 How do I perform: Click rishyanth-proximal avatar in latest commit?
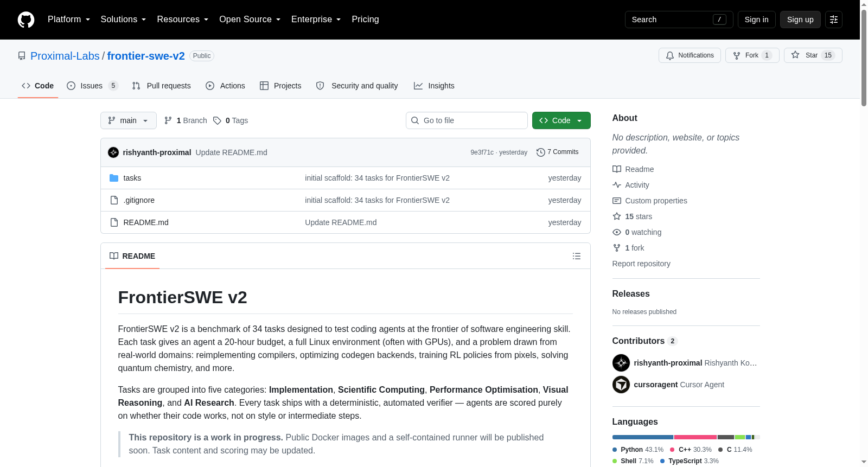[x=113, y=152]
